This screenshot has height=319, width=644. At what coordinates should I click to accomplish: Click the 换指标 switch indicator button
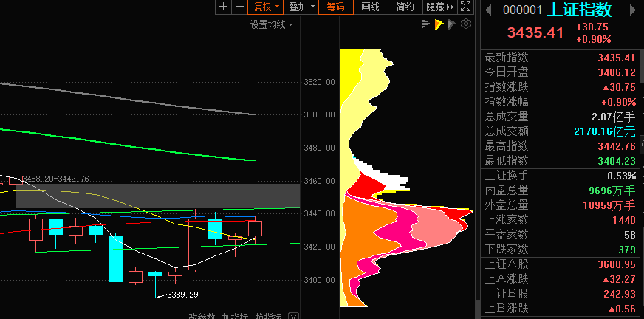click(269, 317)
